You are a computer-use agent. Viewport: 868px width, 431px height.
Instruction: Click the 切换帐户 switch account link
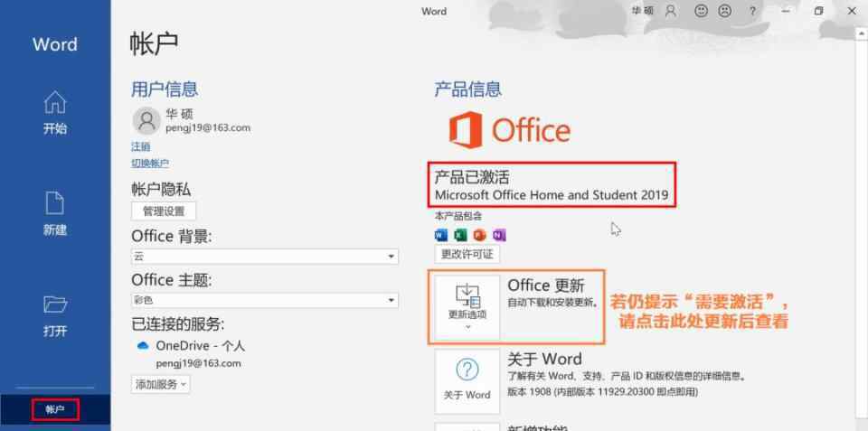(150, 164)
